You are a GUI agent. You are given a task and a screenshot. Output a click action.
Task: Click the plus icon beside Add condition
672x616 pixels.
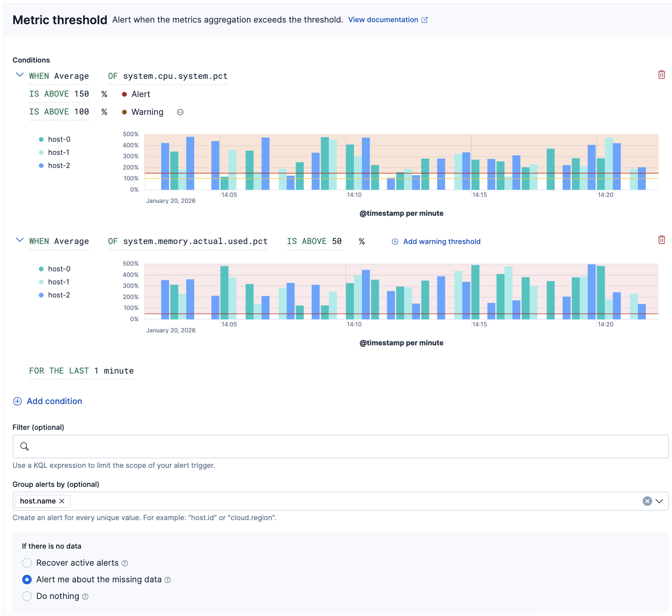[x=17, y=401]
